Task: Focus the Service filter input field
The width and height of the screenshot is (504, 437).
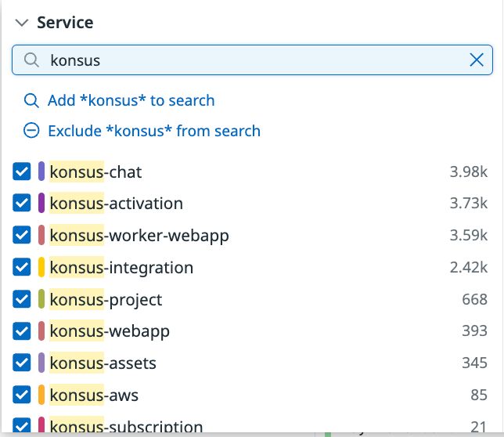Action: coord(252,60)
